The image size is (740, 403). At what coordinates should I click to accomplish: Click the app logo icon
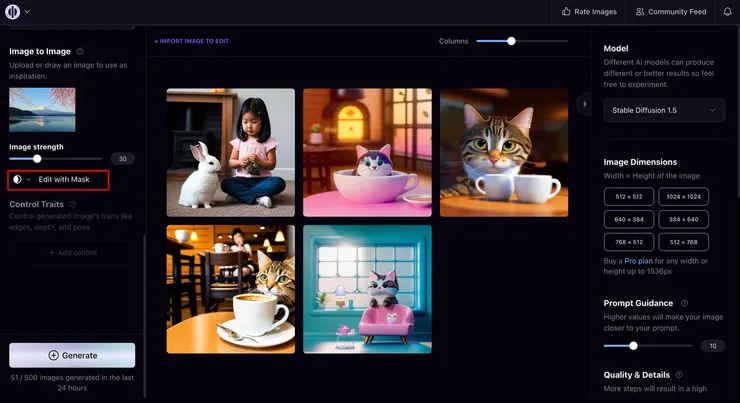13,11
